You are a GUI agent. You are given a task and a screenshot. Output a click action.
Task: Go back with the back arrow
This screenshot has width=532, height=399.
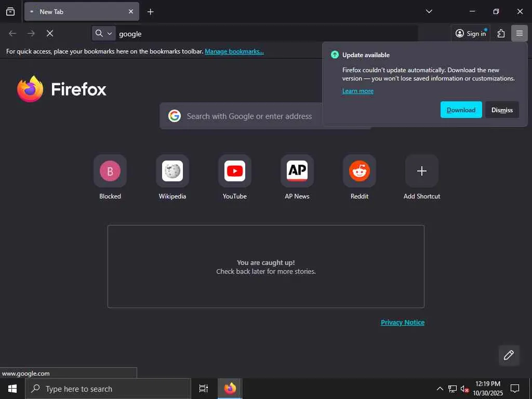[12, 33]
